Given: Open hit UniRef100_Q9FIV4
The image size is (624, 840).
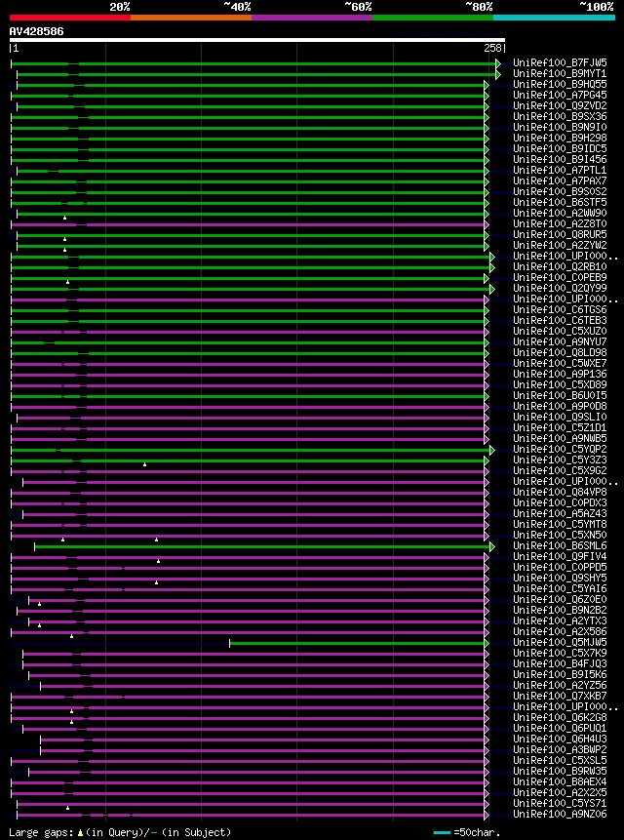Looking at the screenshot, I should pyautogui.click(x=560, y=556).
